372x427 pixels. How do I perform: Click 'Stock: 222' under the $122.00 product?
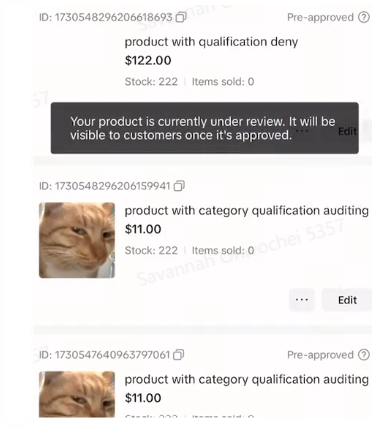(x=151, y=82)
